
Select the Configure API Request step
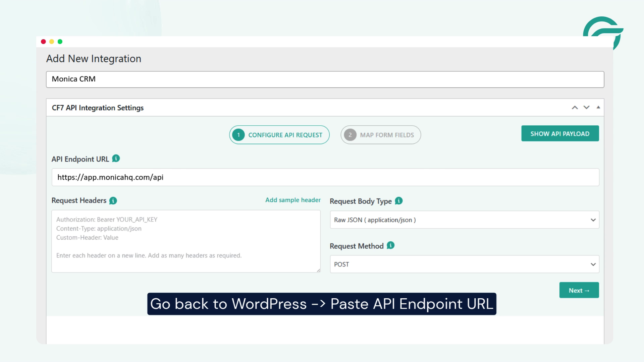pyautogui.click(x=279, y=135)
